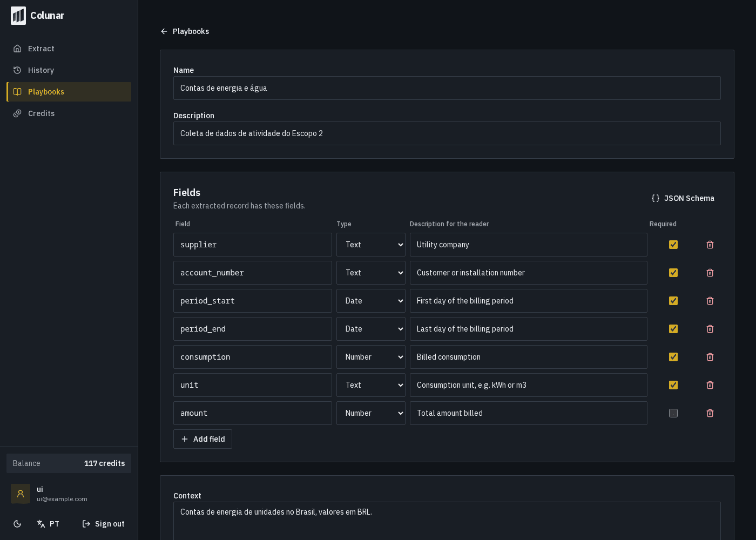Click the Sign out arrow icon
756x540 pixels.
point(86,524)
